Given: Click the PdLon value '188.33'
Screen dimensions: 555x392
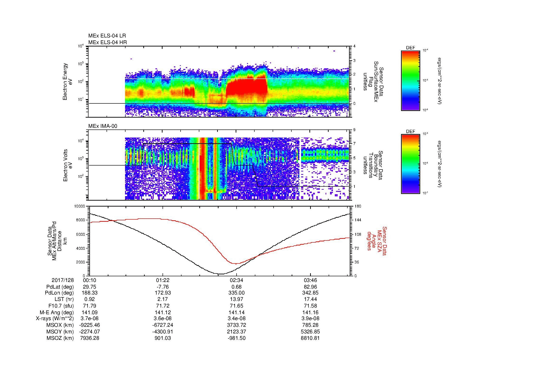Looking at the screenshot, I should 90,293.
